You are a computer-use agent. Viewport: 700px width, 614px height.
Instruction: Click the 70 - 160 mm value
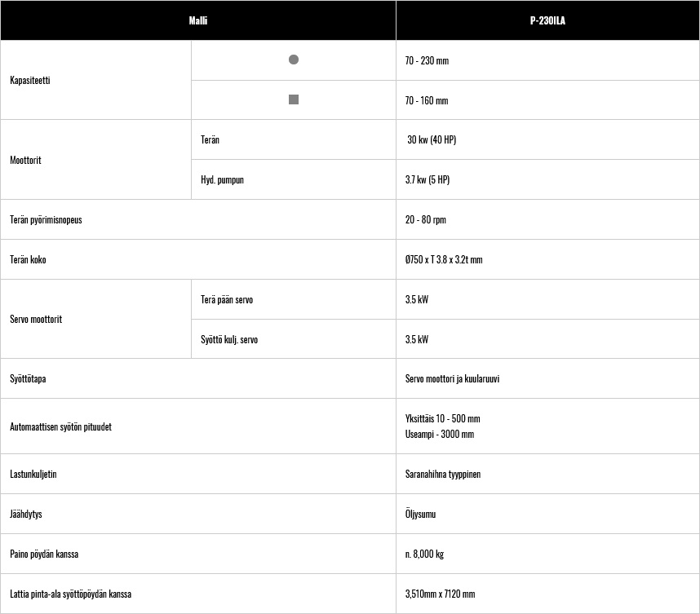pyautogui.click(x=427, y=100)
